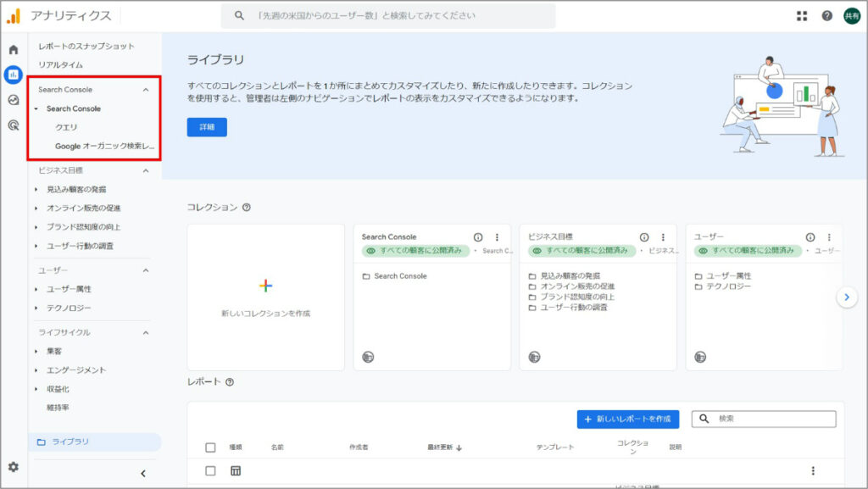Collapse the Search Console sub-tree triangle
868x489 pixels.
36,109
